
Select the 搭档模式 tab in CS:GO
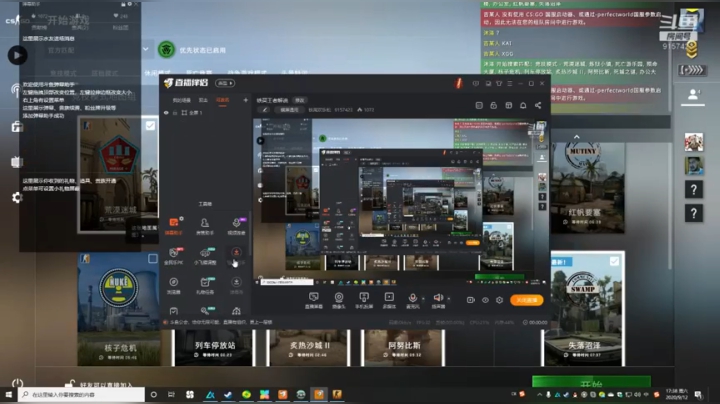(105, 73)
